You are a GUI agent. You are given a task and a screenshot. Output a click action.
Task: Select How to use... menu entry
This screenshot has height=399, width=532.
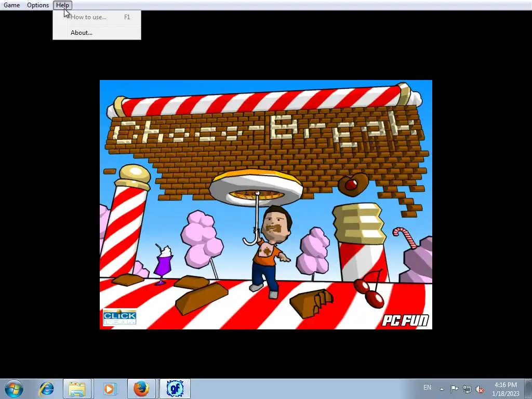[x=97, y=17]
